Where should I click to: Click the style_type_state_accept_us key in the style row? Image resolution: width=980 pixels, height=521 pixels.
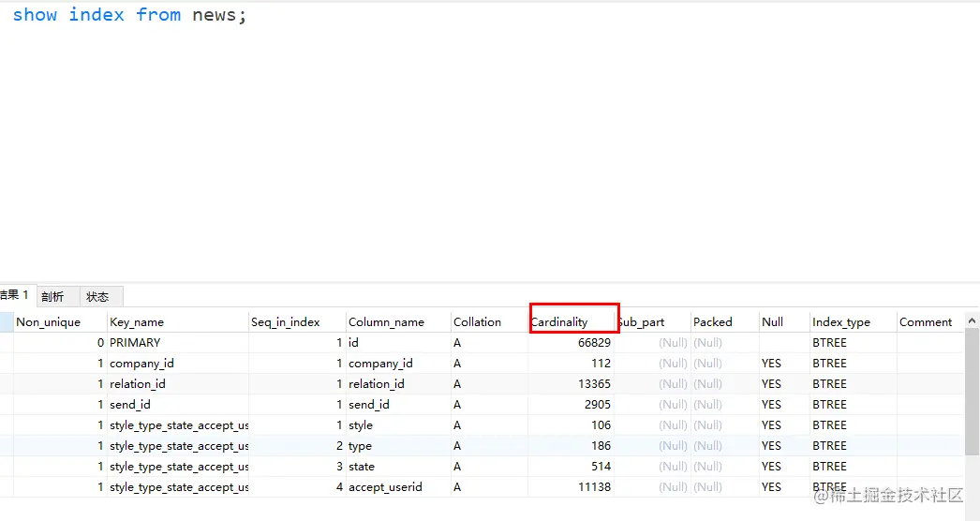click(177, 425)
